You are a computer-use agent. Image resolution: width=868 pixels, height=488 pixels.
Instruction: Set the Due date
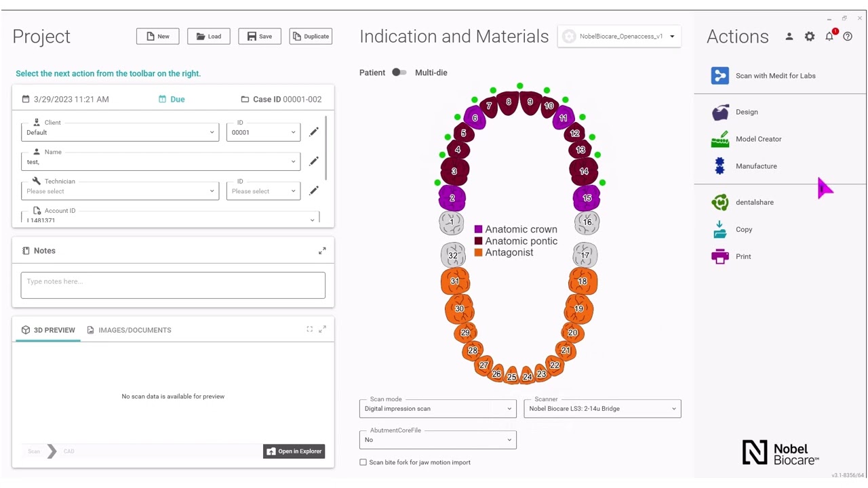172,99
